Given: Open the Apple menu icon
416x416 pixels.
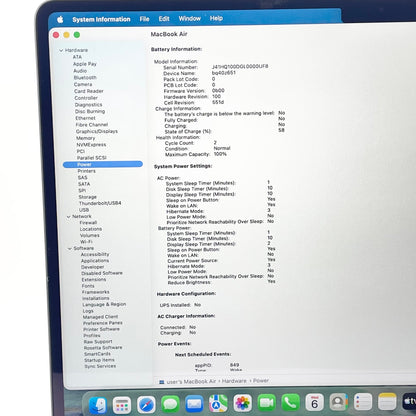Looking at the screenshot, I should pos(60,20).
